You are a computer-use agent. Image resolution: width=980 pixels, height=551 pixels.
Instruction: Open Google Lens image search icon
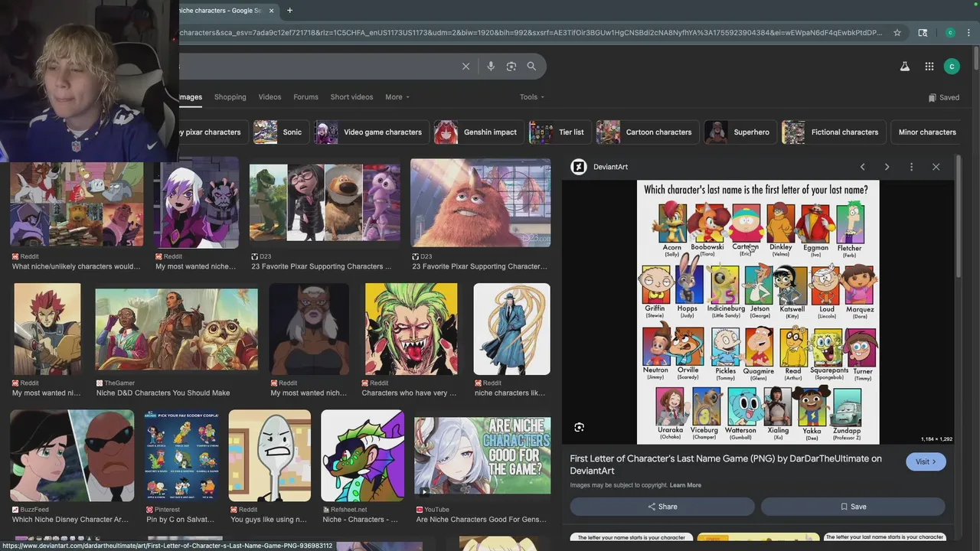point(511,67)
